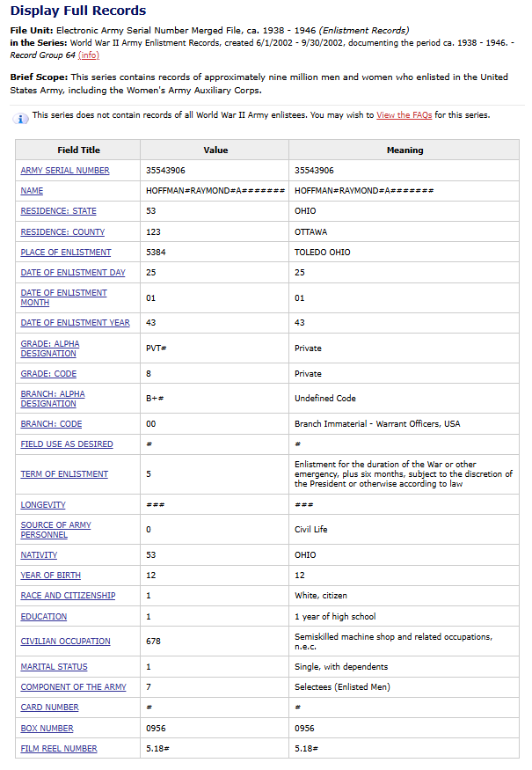Viewport: 532px width, 770px height.
Task: Open the ARMY SERIAL NUMBER field link
Action: click(x=65, y=171)
